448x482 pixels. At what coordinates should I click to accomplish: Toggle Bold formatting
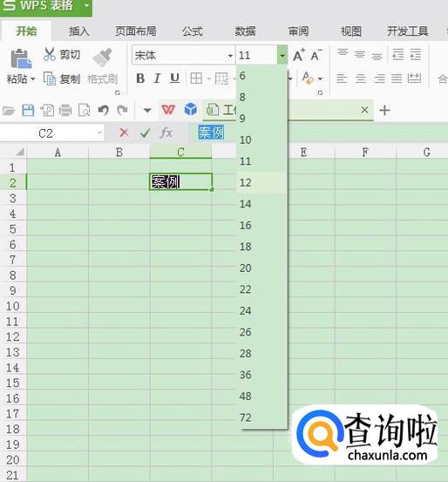point(140,78)
